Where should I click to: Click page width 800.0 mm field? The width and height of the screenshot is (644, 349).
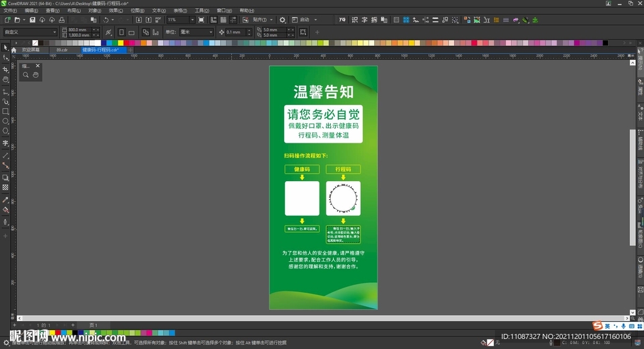click(79, 30)
